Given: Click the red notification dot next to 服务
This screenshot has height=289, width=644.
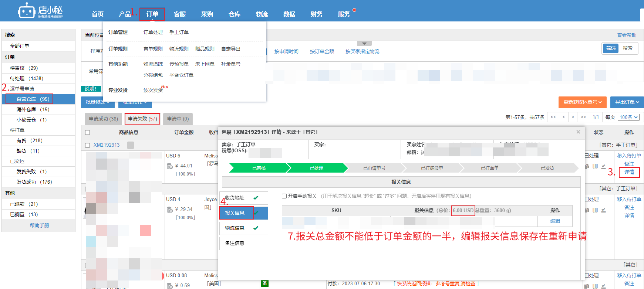Looking at the screenshot, I should pos(354,10).
